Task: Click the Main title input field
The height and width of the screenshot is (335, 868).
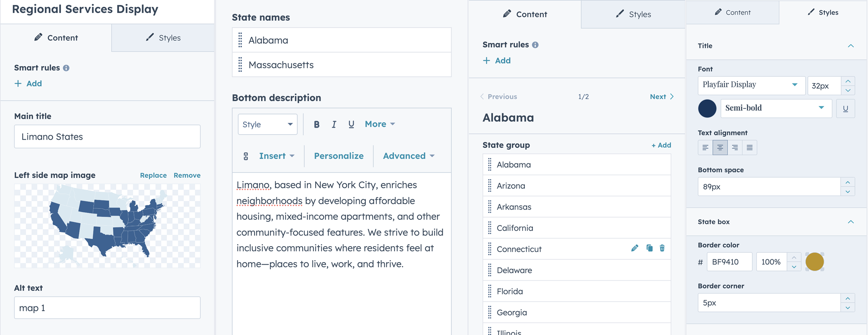Action: [107, 137]
